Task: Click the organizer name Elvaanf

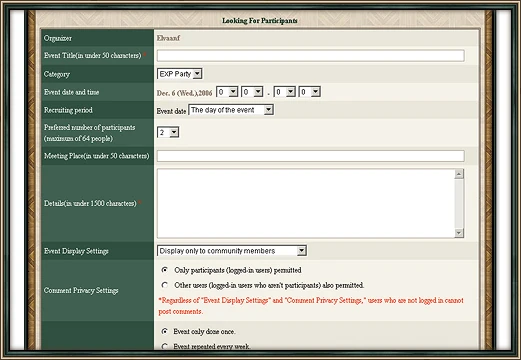Action: tap(168, 38)
